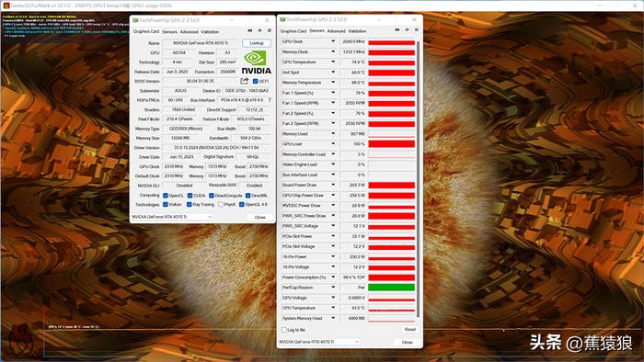Screen dimensions: 644x362
Task: Click BIOS Version value field
Action: [x=201, y=81]
